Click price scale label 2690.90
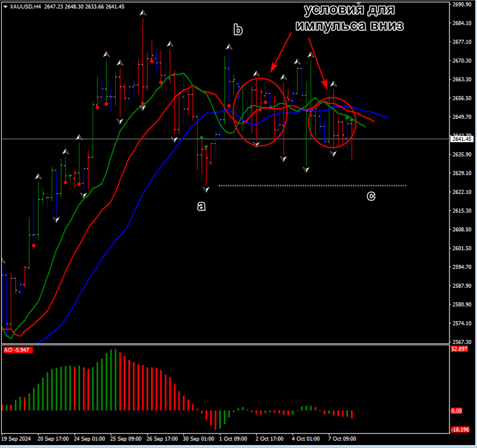This screenshot has height=448, width=477. [x=462, y=5]
